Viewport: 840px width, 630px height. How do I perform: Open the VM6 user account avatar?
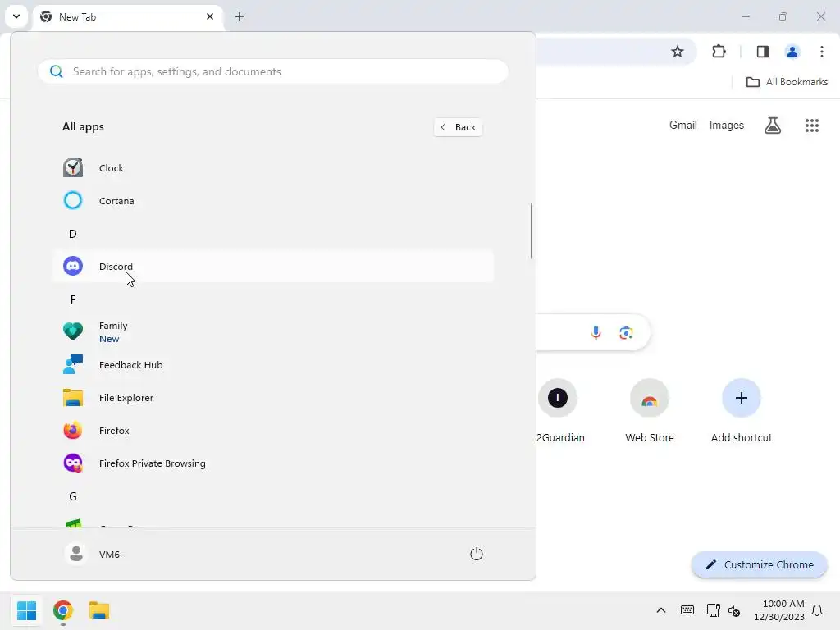[76, 554]
